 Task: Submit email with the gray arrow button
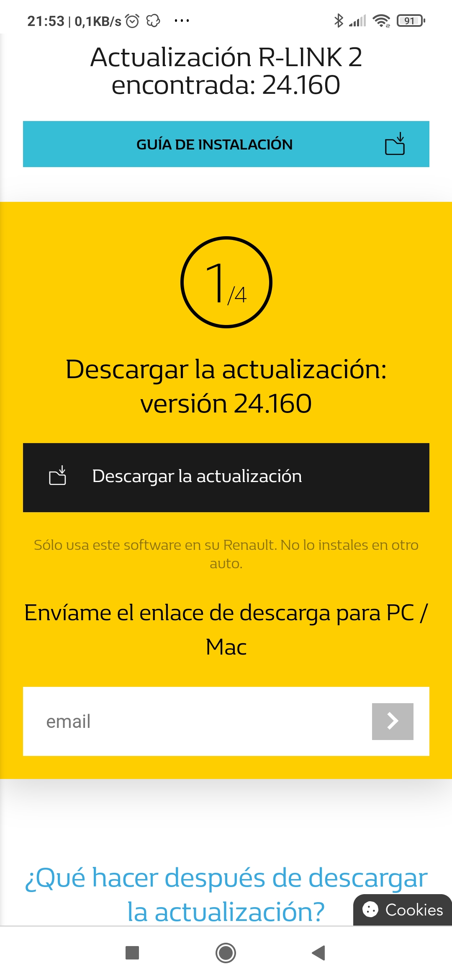click(x=393, y=721)
